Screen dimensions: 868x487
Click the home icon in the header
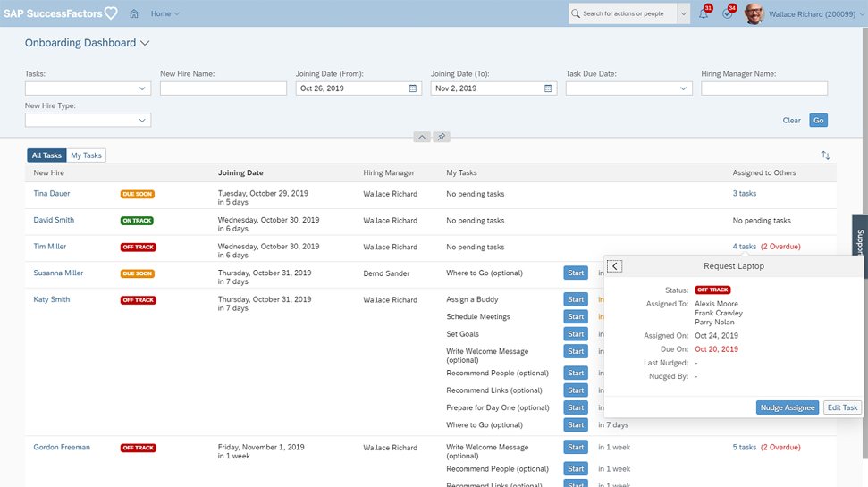pos(134,13)
